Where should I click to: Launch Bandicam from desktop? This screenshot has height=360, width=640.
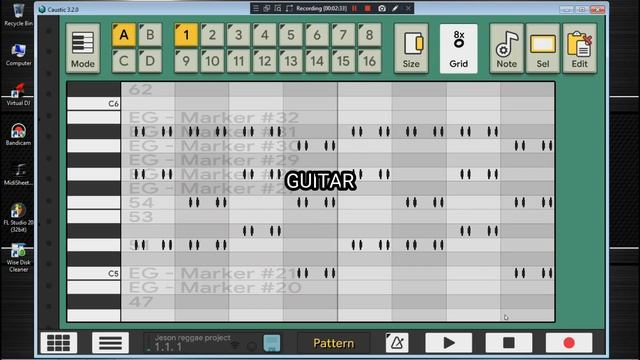tap(18, 135)
